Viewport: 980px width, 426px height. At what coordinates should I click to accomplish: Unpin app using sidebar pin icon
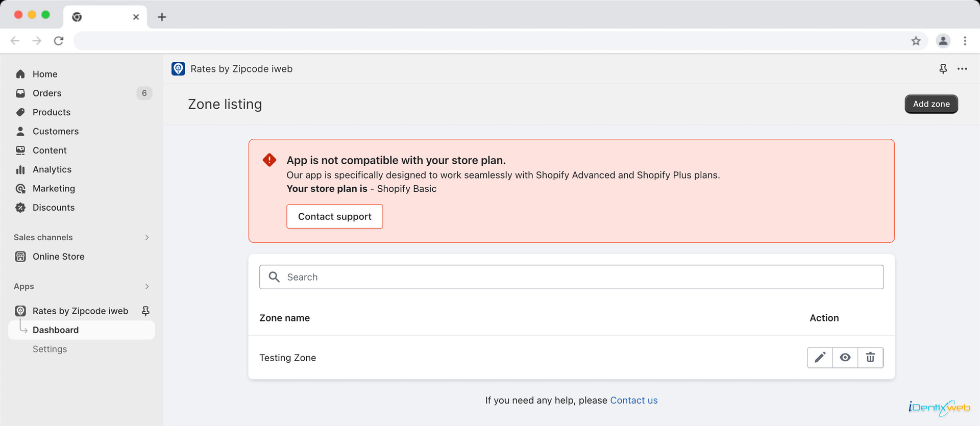[x=145, y=311]
